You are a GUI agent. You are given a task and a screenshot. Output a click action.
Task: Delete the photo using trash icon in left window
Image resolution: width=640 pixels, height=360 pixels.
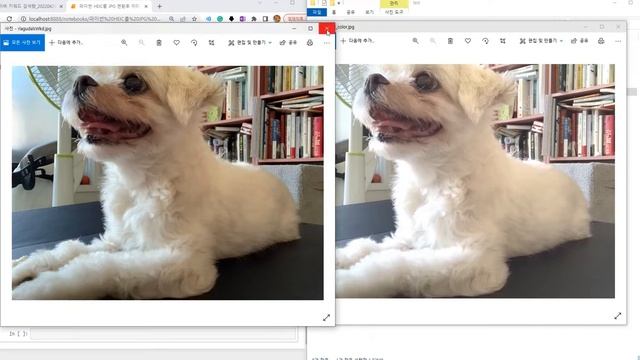(x=159, y=42)
